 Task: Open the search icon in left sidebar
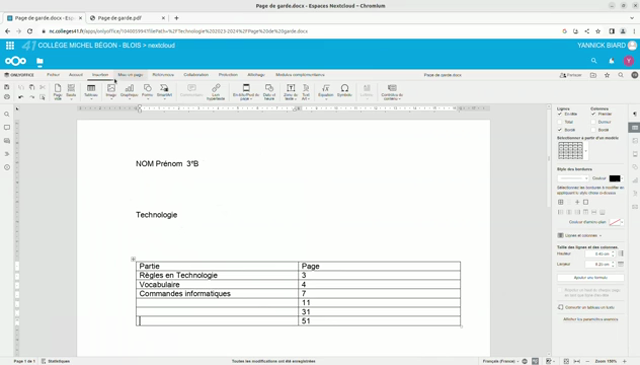point(7,114)
